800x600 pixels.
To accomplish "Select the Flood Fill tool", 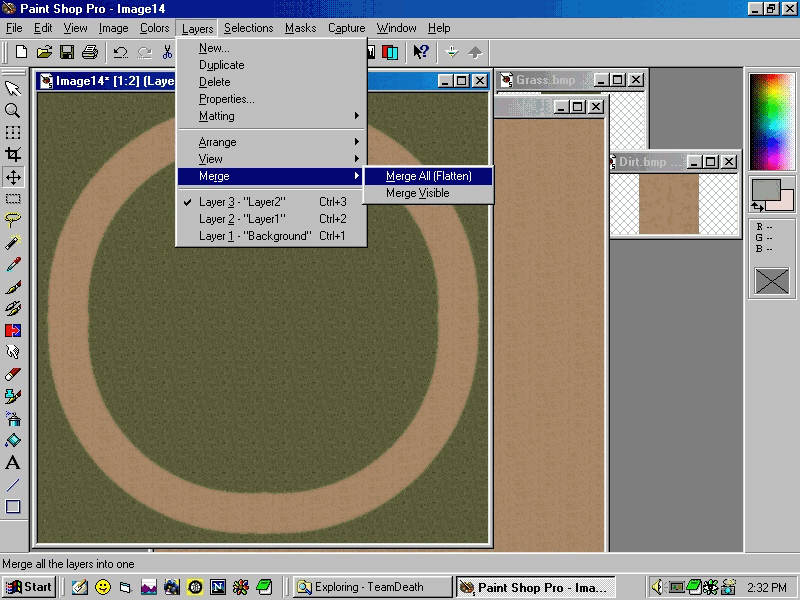I will tap(13, 441).
